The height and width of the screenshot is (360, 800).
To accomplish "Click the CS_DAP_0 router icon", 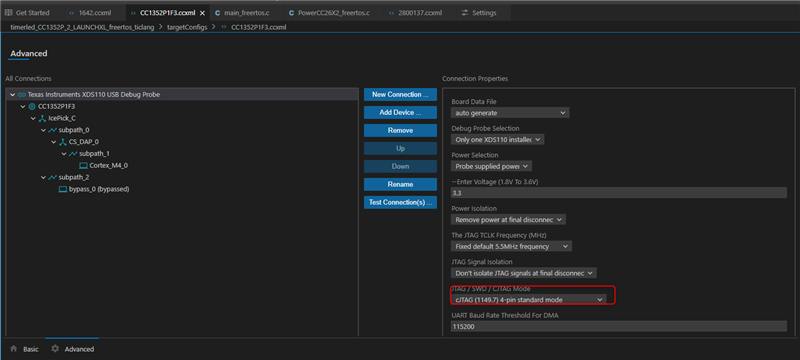I will click(x=63, y=142).
